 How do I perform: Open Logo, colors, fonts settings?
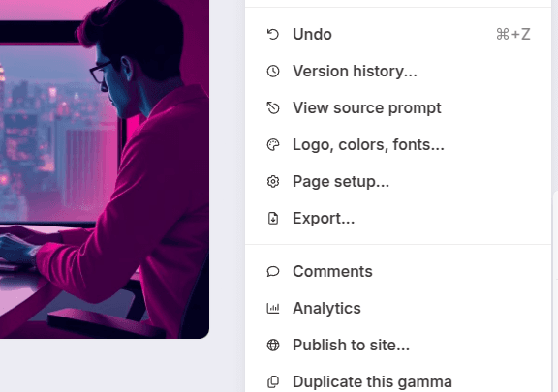tap(398, 145)
